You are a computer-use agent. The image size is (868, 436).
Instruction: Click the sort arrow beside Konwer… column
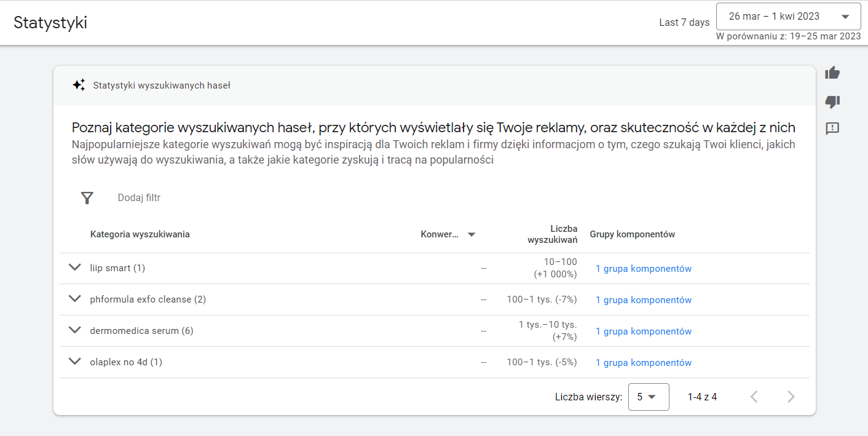[x=471, y=234]
